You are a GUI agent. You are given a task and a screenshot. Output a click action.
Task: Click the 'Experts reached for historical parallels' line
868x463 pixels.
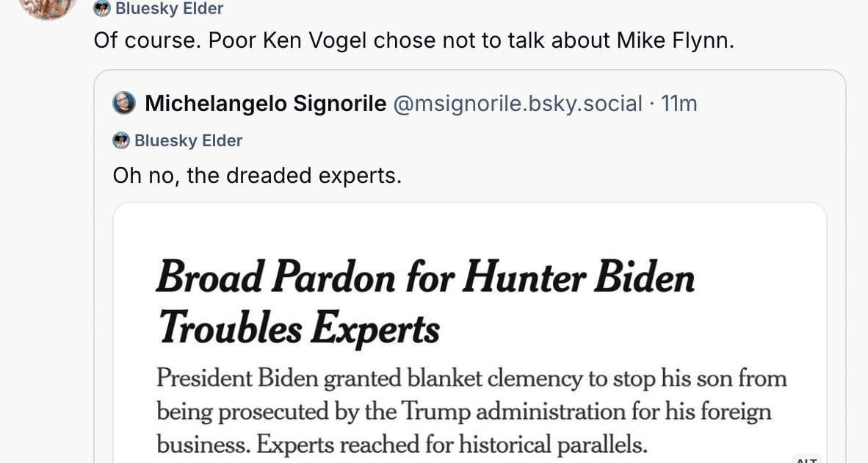(452, 444)
